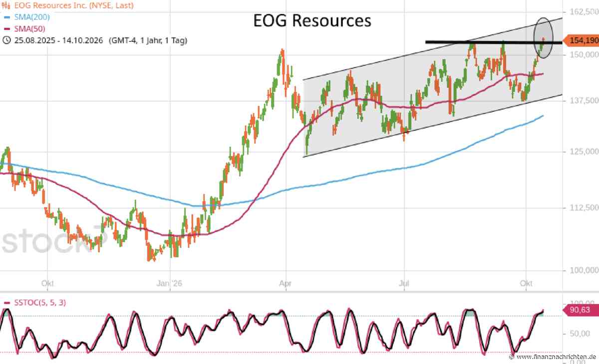Viewport: 599px width, 364px height.
Task: Select the 154,190 current price tag
Action: coord(581,40)
